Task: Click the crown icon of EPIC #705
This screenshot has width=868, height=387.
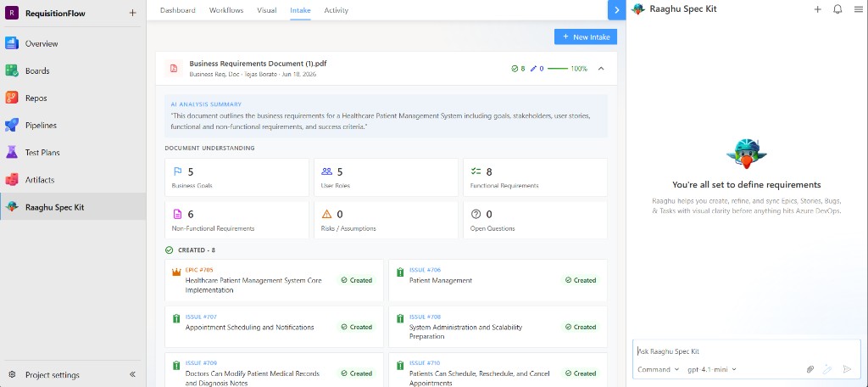Action: [176, 272]
